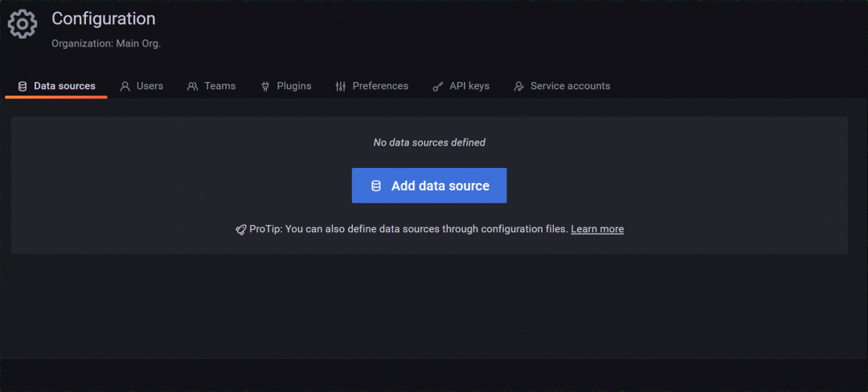This screenshot has height=392, width=868.
Task: Click the sliders icon beside Preferences
Action: (341, 86)
